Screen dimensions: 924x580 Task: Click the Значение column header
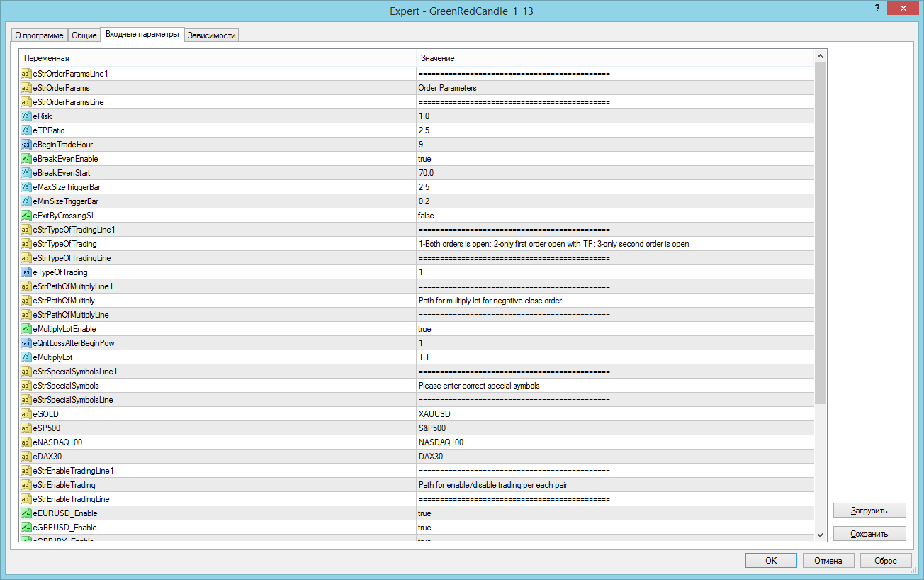click(x=615, y=57)
